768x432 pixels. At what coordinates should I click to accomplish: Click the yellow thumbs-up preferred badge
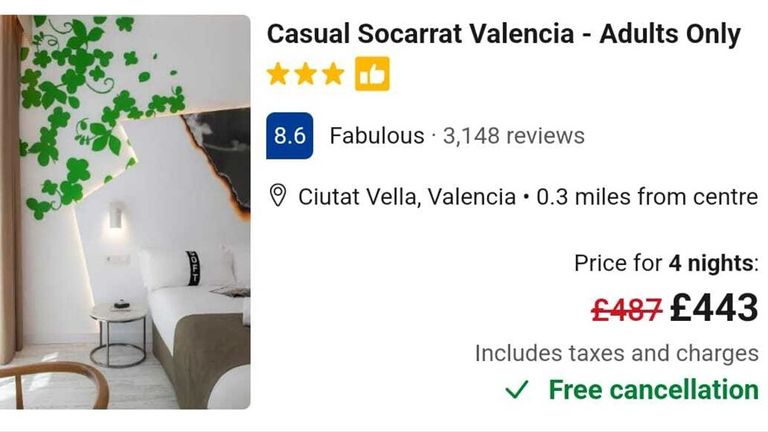pyautogui.click(x=372, y=74)
